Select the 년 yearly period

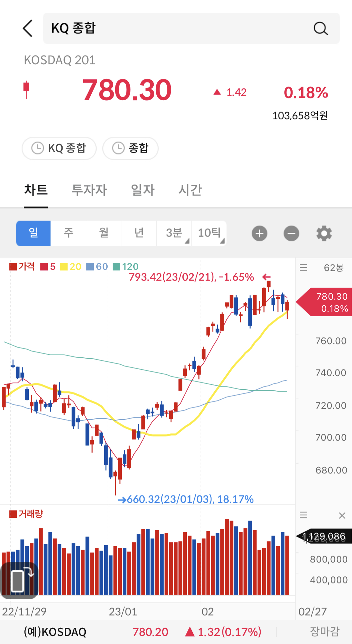139,233
